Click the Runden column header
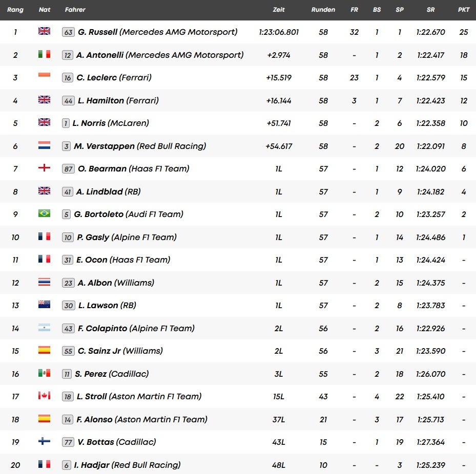This screenshot has width=476, height=474. pos(323,10)
